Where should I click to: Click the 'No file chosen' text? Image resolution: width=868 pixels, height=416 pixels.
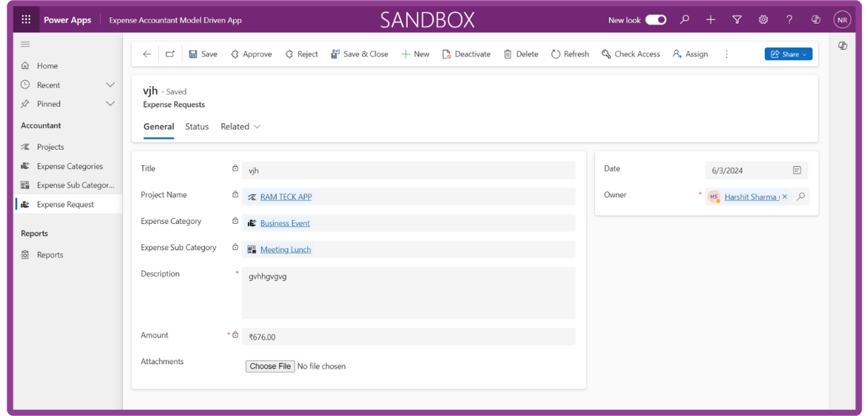coord(322,366)
